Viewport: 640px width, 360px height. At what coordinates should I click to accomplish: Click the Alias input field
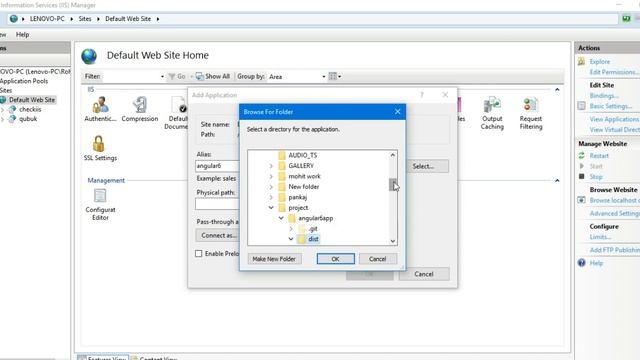tap(217, 166)
